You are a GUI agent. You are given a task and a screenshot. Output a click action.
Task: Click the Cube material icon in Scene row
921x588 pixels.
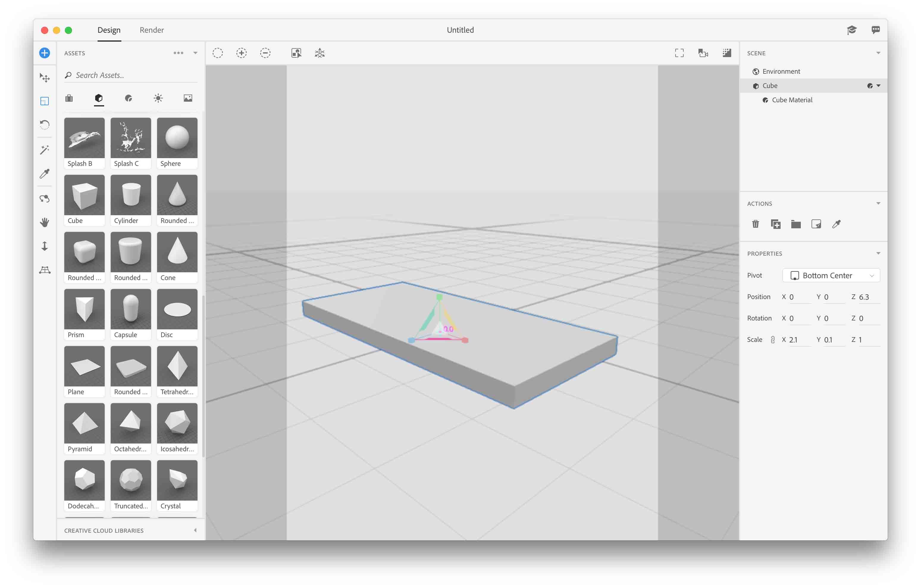click(870, 86)
